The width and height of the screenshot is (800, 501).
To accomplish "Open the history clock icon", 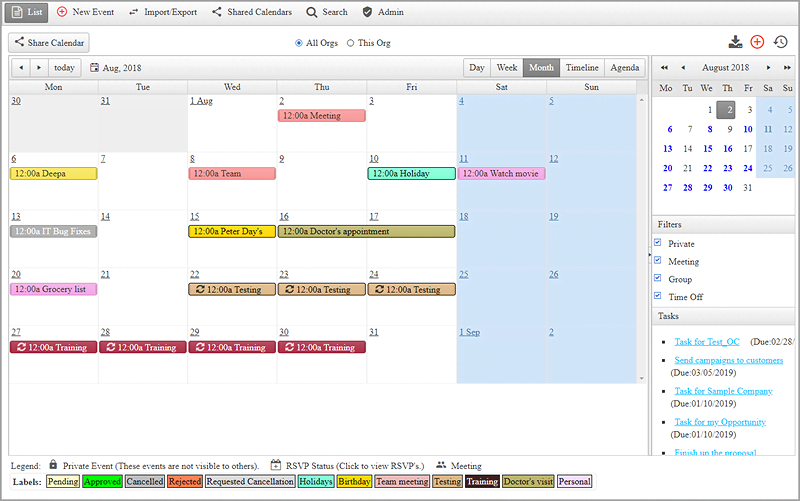I will click(x=780, y=42).
